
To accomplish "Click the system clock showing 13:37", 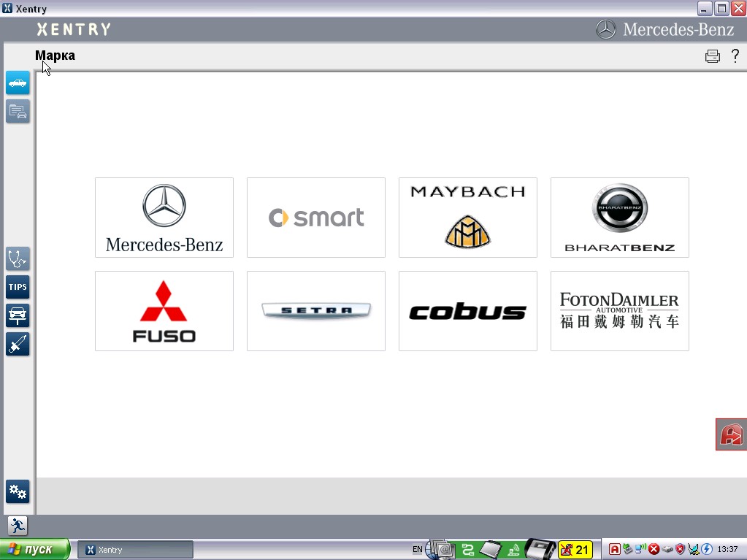I will 727,550.
